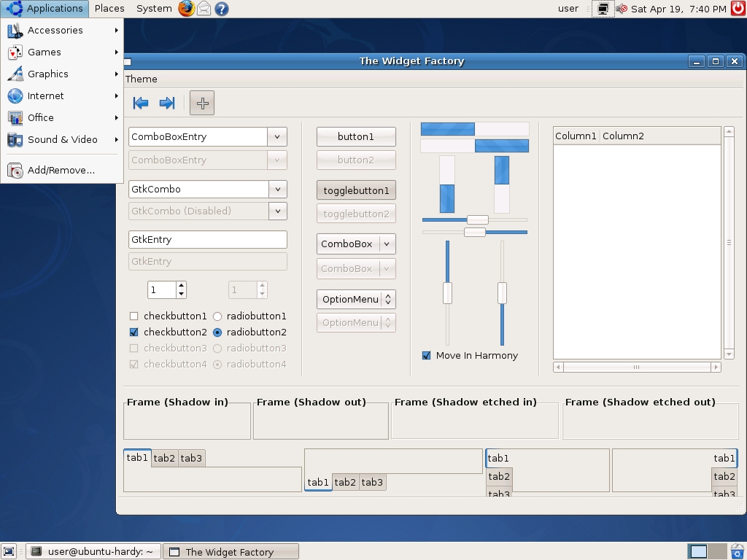Toggle the plus toolbar button
The height and width of the screenshot is (560, 747).
click(202, 103)
